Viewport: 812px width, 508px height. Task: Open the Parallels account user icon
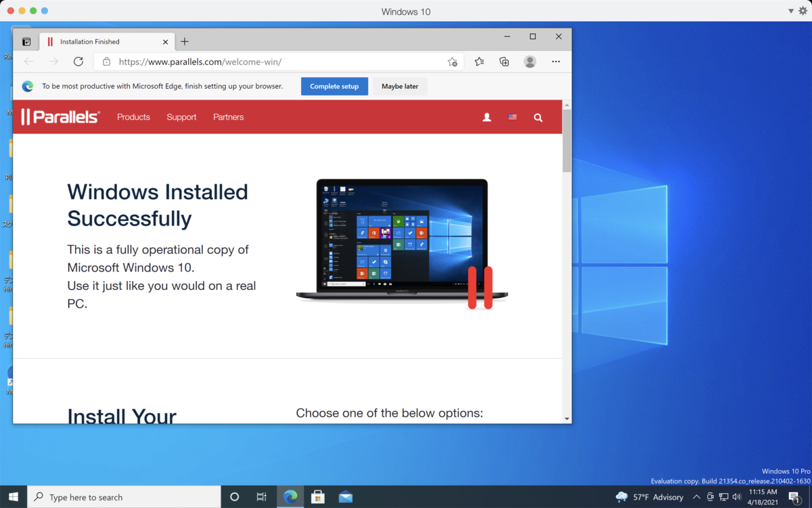487,117
